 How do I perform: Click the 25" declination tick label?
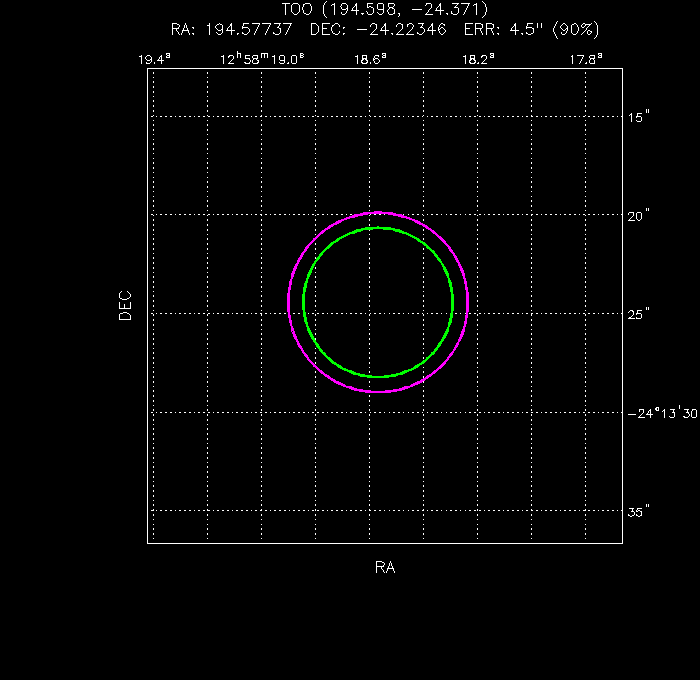[x=640, y=314]
